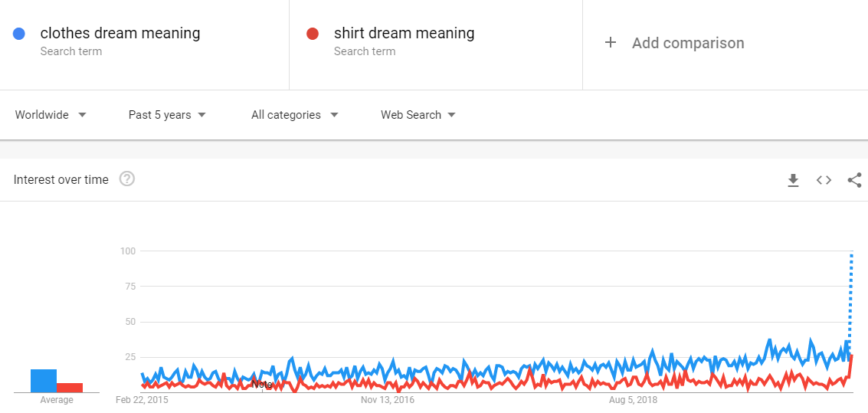Change the Web Search type dropdown
The image size is (868, 413).
pyautogui.click(x=418, y=115)
